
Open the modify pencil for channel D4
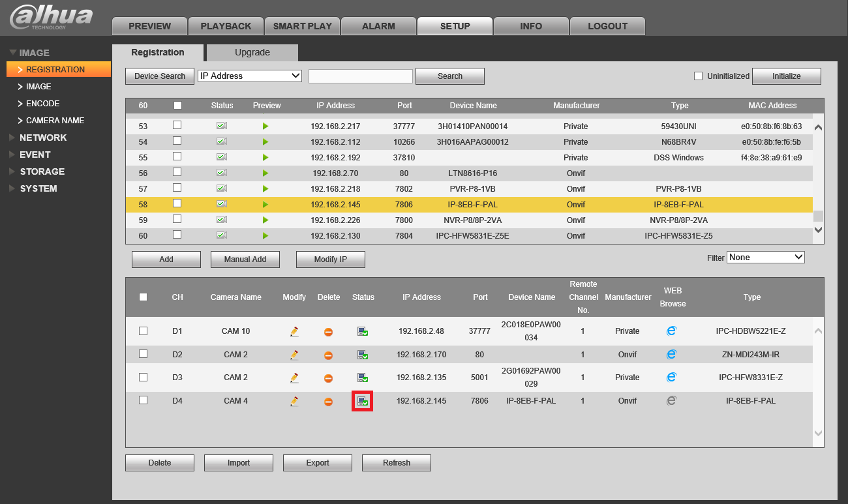(x=294, y=401)
